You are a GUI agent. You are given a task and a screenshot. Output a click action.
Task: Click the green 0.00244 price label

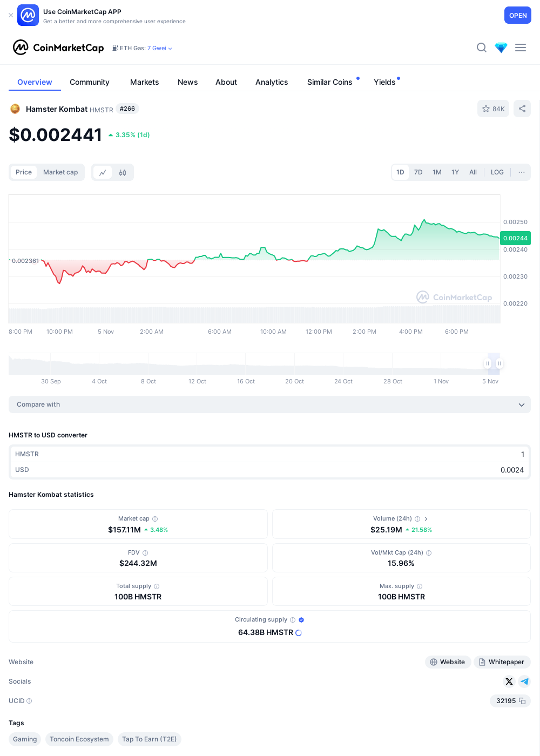(x=515, y=238)
